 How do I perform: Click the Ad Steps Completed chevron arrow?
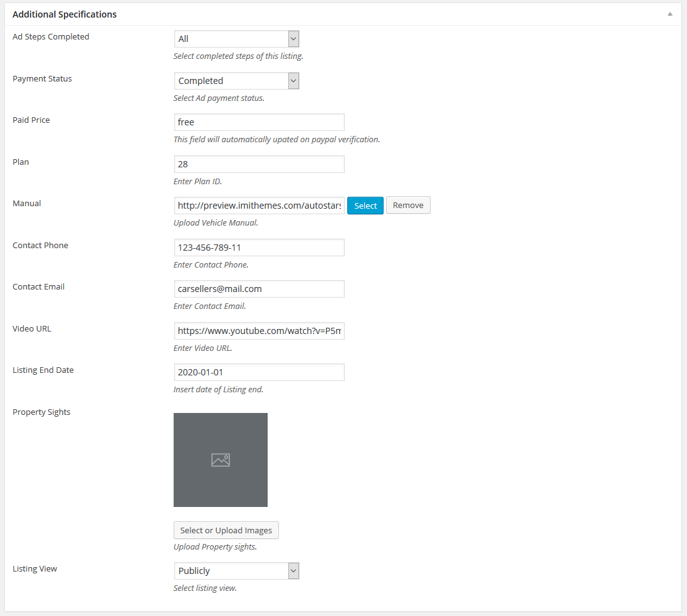293,39
